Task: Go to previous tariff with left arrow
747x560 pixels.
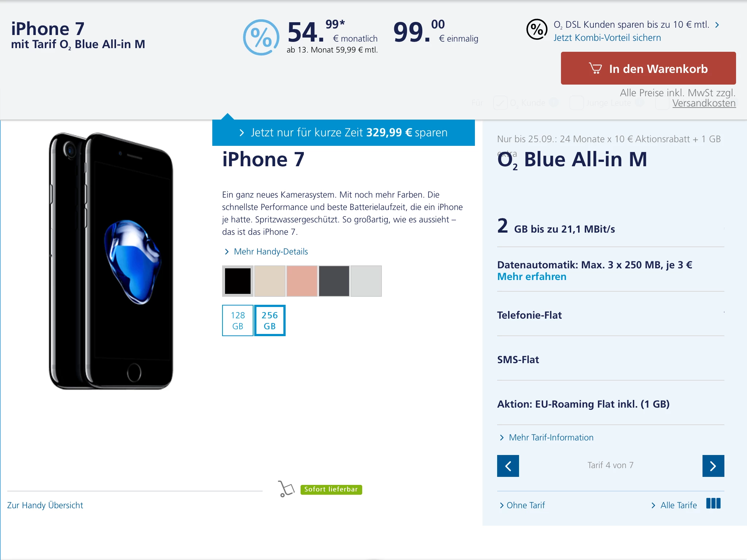Action: click(x=508, y=466)
